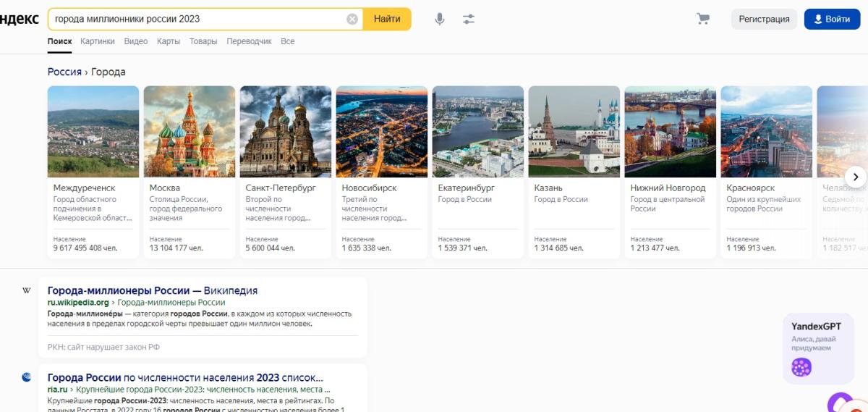Open the Новосибирск city card thumbnail

pos(382,132)
